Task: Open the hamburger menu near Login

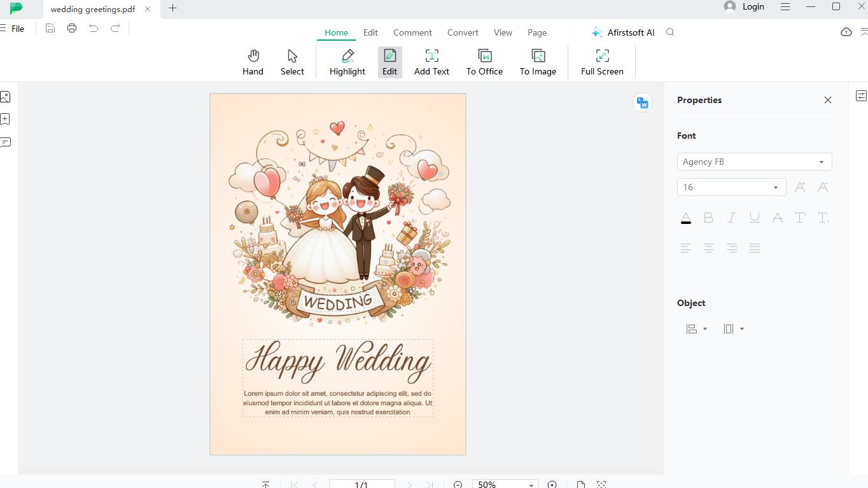Action: pyautogui.click(x=785, y=6)
